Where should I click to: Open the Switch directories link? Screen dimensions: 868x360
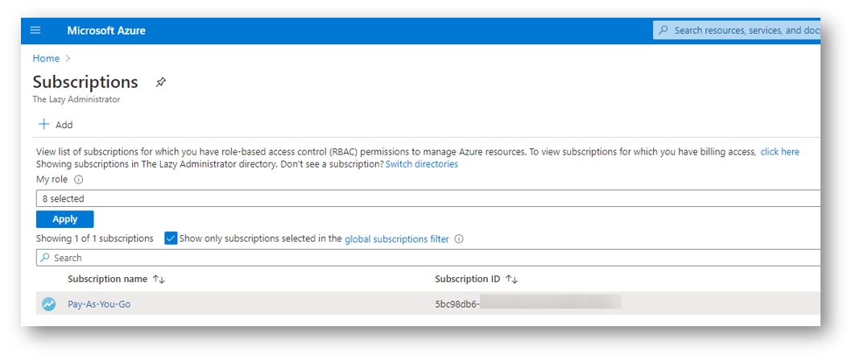[x=422, y=164]
